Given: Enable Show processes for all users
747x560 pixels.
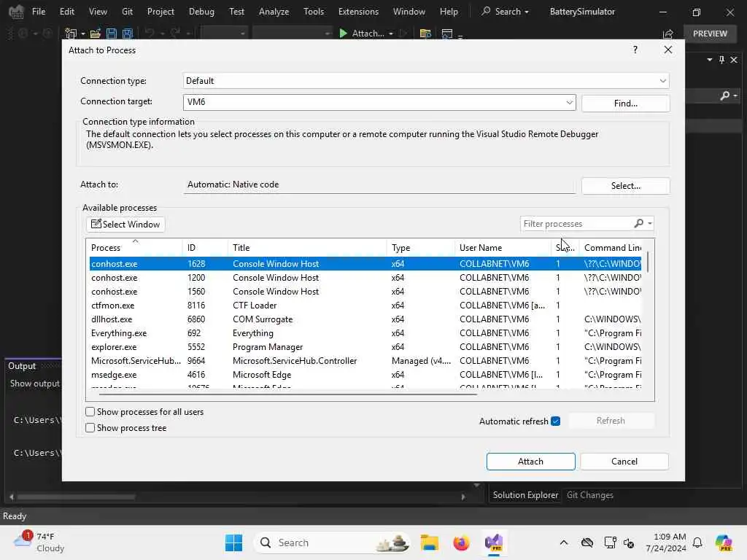Looking at the screenshot, I should click(90, 411).
